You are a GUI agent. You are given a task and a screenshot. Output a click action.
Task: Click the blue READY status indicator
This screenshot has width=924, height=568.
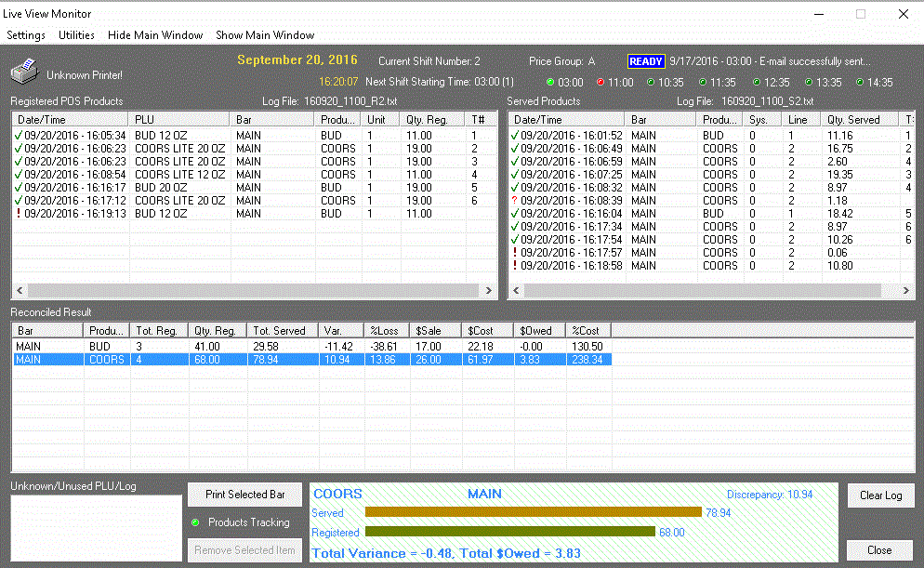click(x=646, y=61)
